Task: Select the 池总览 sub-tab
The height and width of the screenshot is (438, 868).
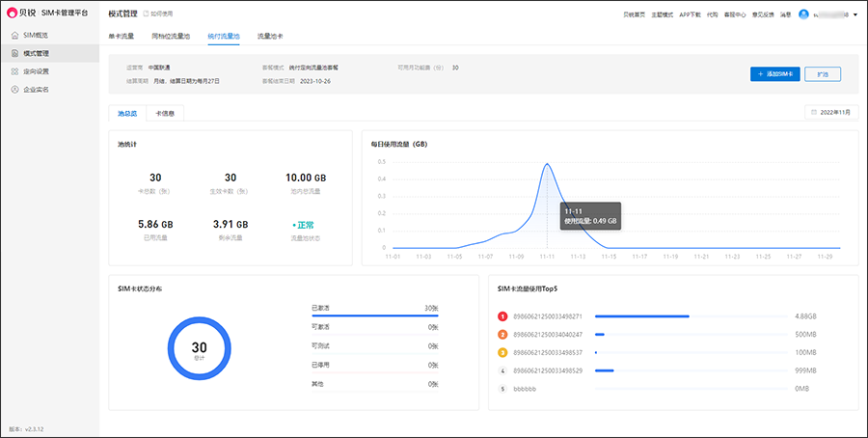Action: [x=127, y=113]
